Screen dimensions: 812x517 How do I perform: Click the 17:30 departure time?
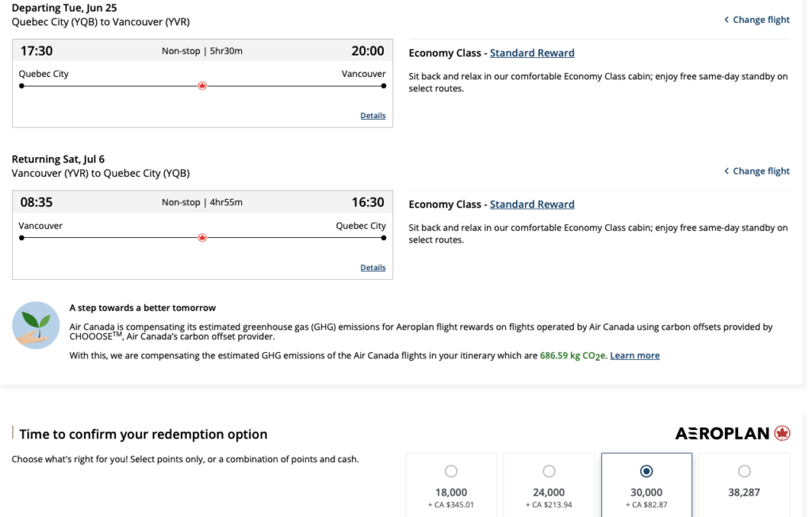coord(36,51)
